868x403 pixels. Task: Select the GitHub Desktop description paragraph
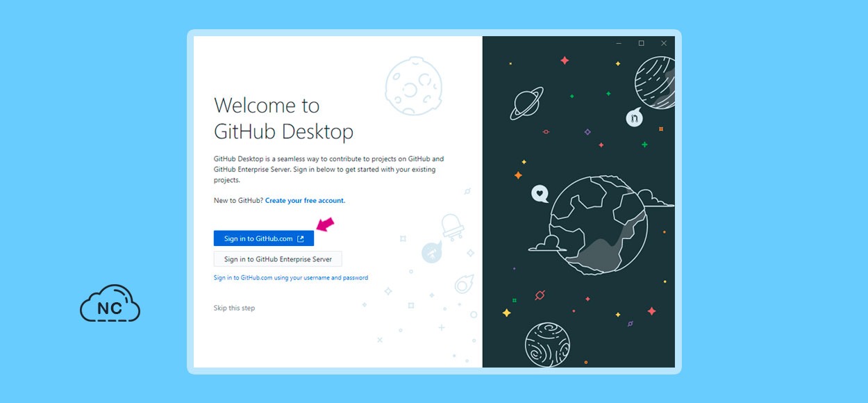pos(328,170)
